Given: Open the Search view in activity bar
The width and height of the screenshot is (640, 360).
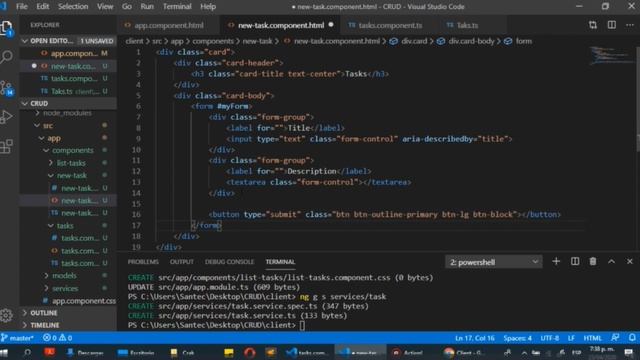Looking at the screenshot, I should (7, 57).
